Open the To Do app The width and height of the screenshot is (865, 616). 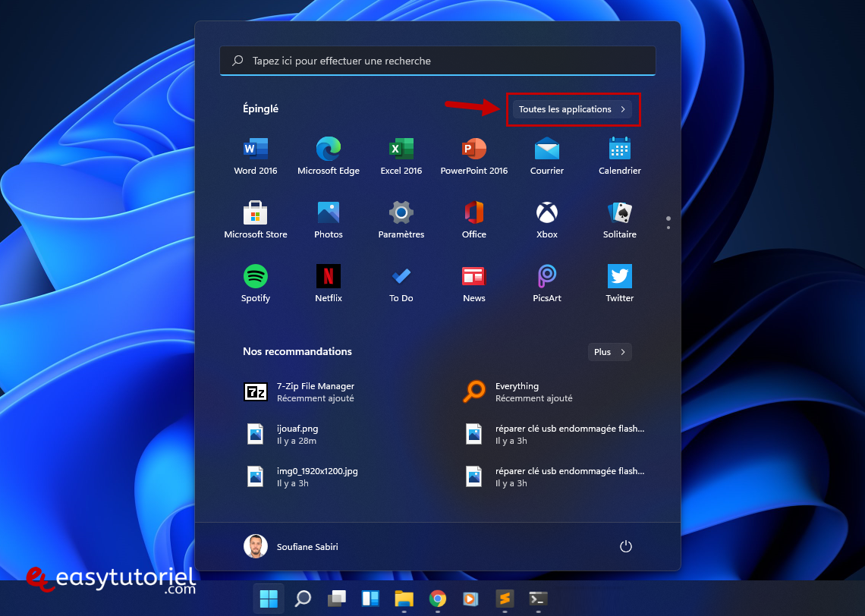pyautogui.click(x=401, y=284)
